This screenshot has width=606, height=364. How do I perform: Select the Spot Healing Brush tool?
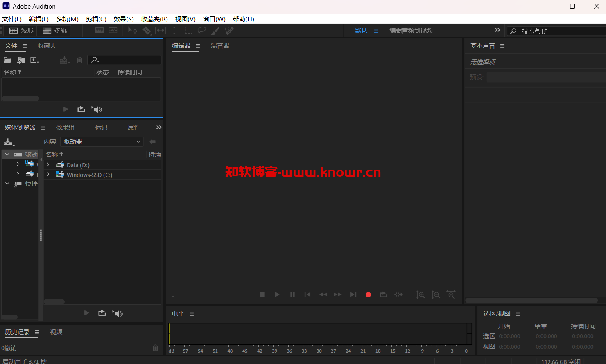pos(230,31)
